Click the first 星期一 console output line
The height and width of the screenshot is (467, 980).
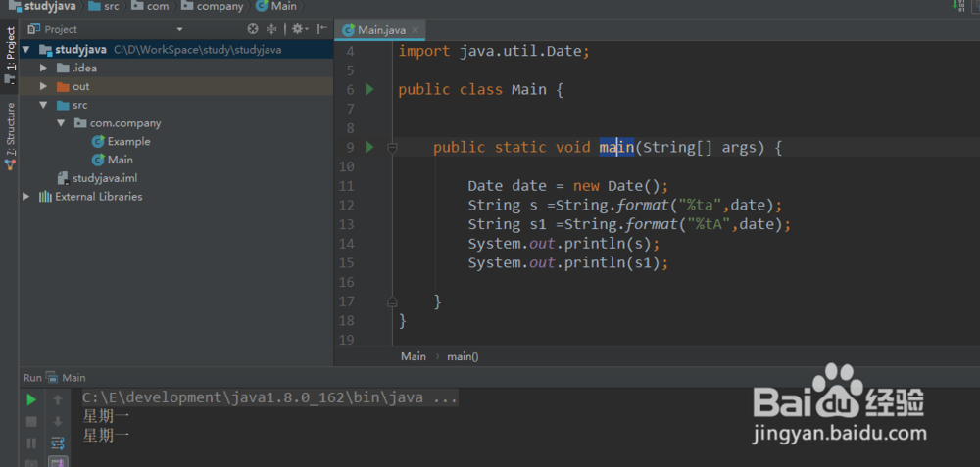click(x=106, y=416)
